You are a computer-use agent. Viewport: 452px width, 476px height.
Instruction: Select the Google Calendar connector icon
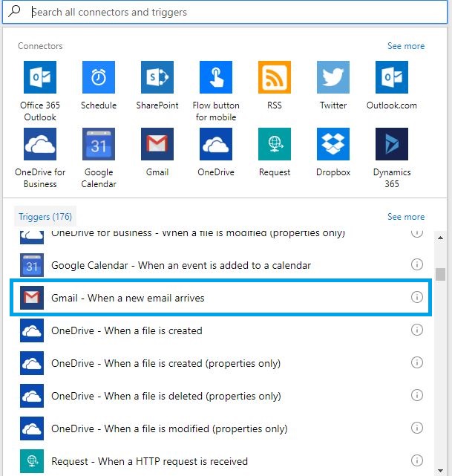click(99, 144)
